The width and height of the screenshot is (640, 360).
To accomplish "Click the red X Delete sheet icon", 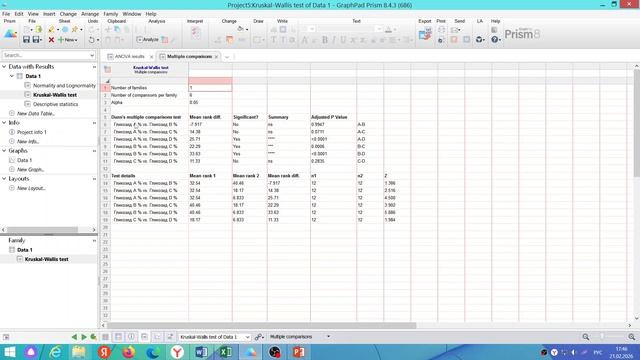I will point(51,40).
